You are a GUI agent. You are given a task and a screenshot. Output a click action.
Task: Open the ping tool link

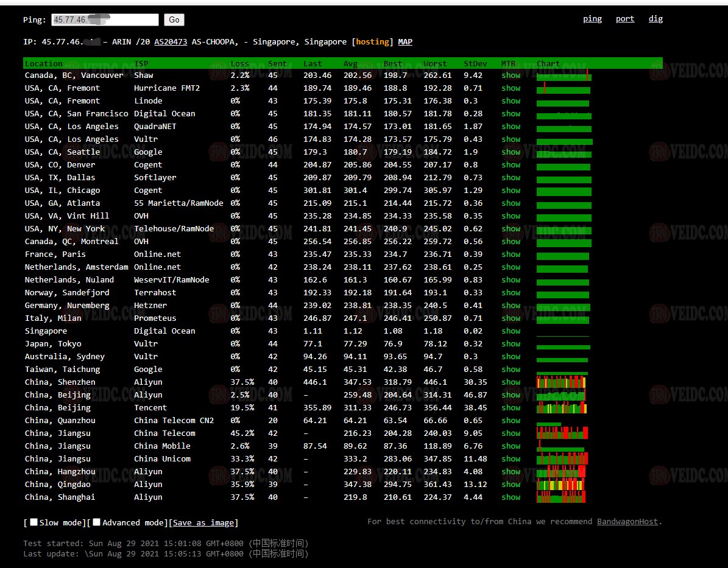pos(592,19)
